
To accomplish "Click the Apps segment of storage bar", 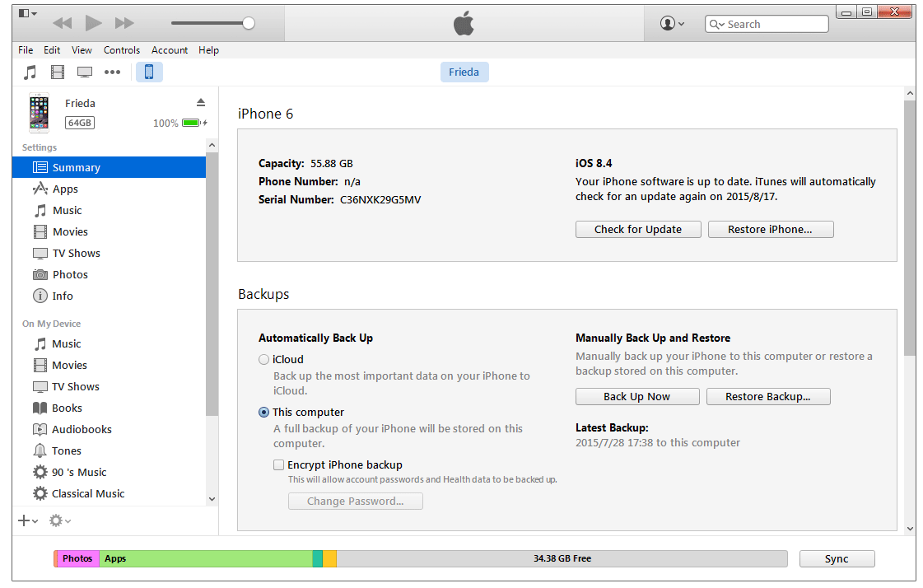I will (x=206, y=558).
